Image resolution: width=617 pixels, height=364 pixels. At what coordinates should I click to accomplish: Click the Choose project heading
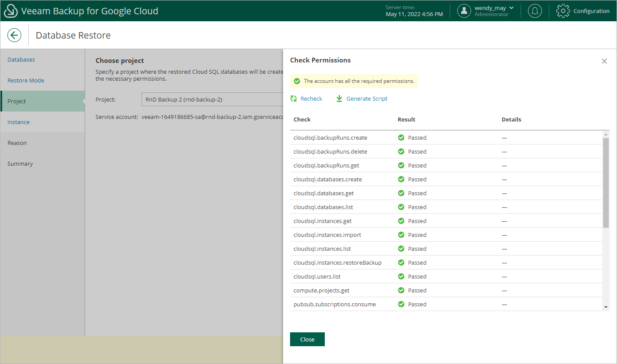pyautogui.click(x=120, y=61)
